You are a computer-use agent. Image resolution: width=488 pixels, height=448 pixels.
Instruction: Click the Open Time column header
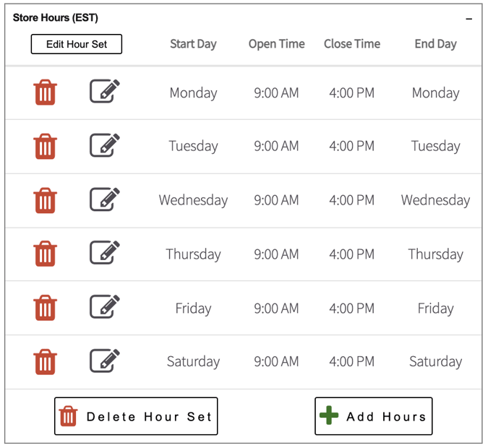(276, 44)
